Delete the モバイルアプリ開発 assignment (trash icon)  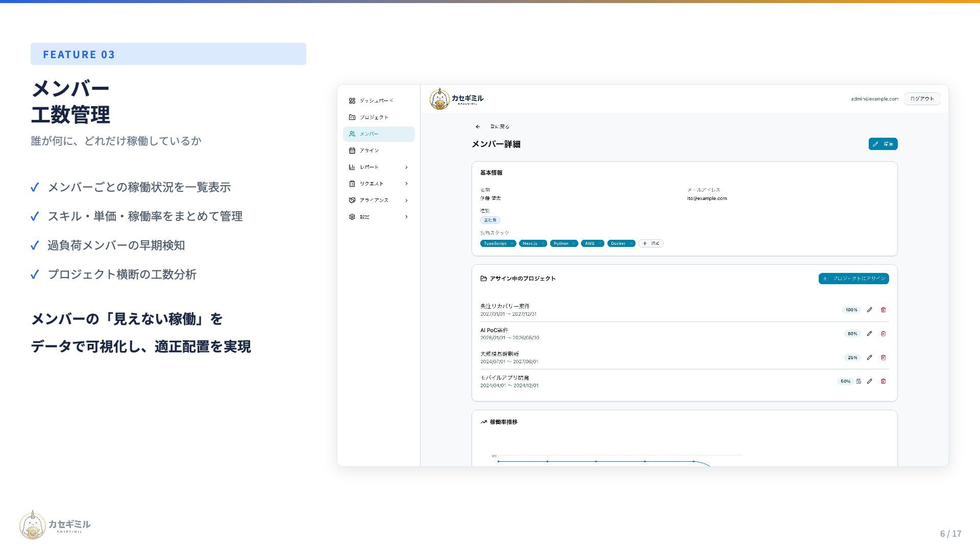click(x=884, y=381)
